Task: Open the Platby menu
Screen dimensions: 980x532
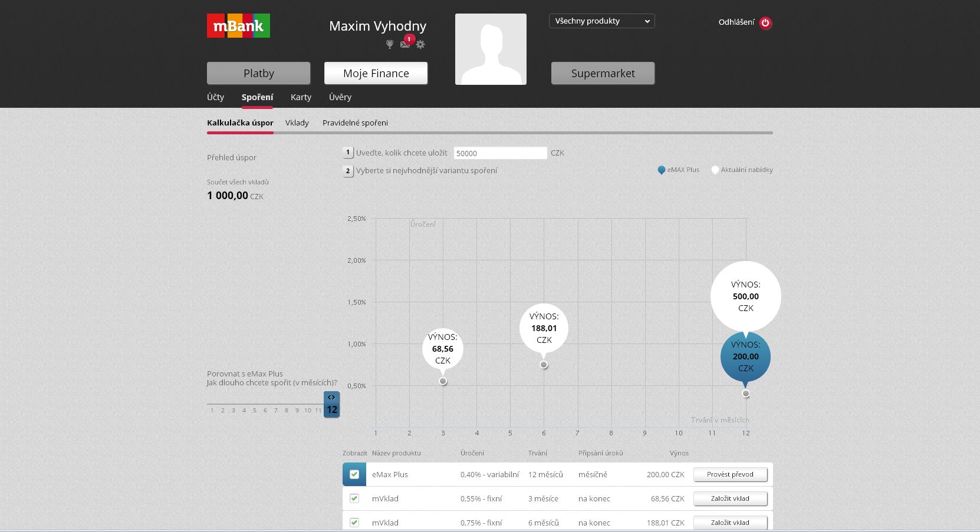Action: click(x=258, y=74)
